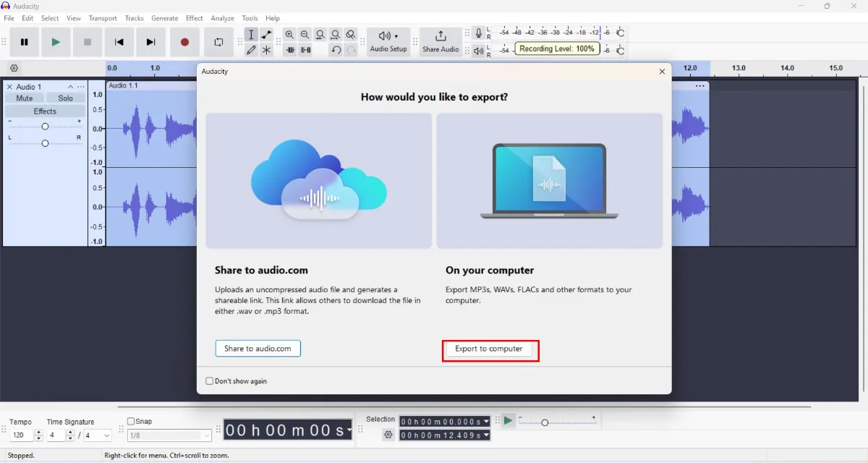Screen dimensions: 868x463
Task: Activate the Multi-tool
Action: click(266, 50)
